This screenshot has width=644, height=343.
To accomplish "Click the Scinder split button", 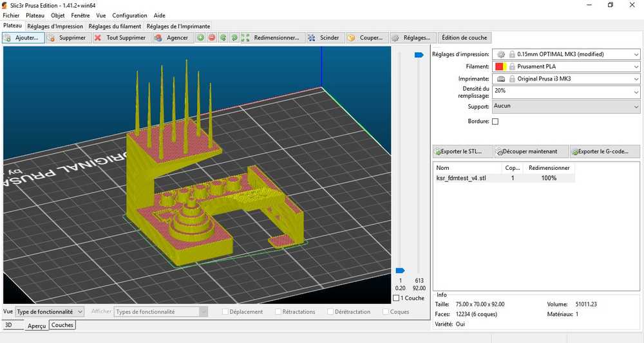I will tap(324, 38).
